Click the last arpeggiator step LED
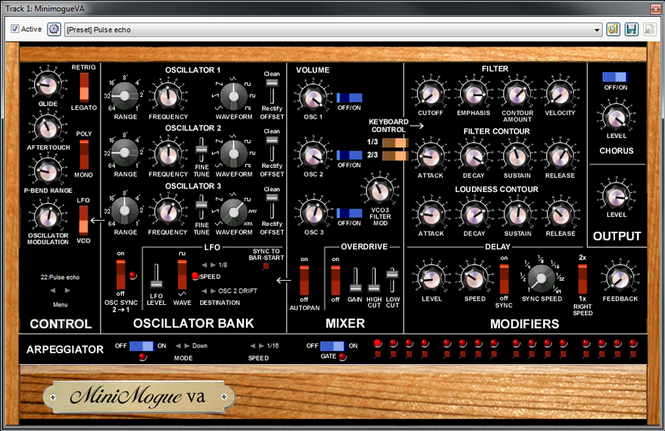Image resolution: width=665 pixels, height=431 pixels. [633, 343]
